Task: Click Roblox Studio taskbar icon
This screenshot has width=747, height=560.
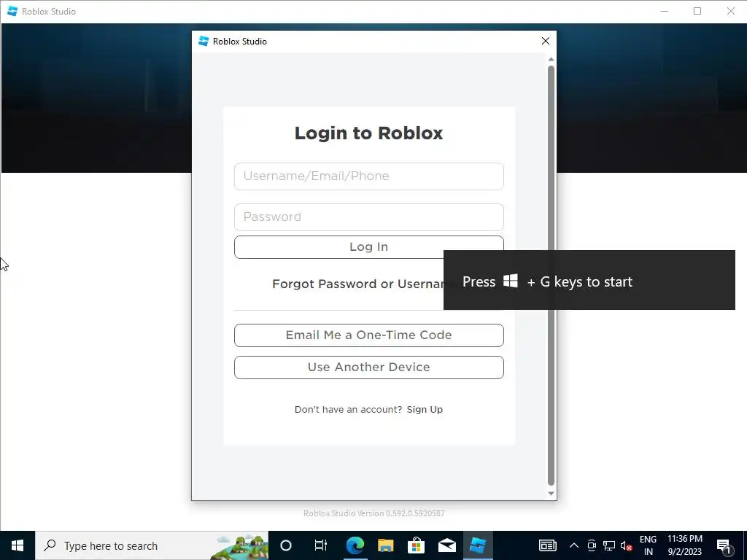Action: pyautogui.click(x=478, y=545)
